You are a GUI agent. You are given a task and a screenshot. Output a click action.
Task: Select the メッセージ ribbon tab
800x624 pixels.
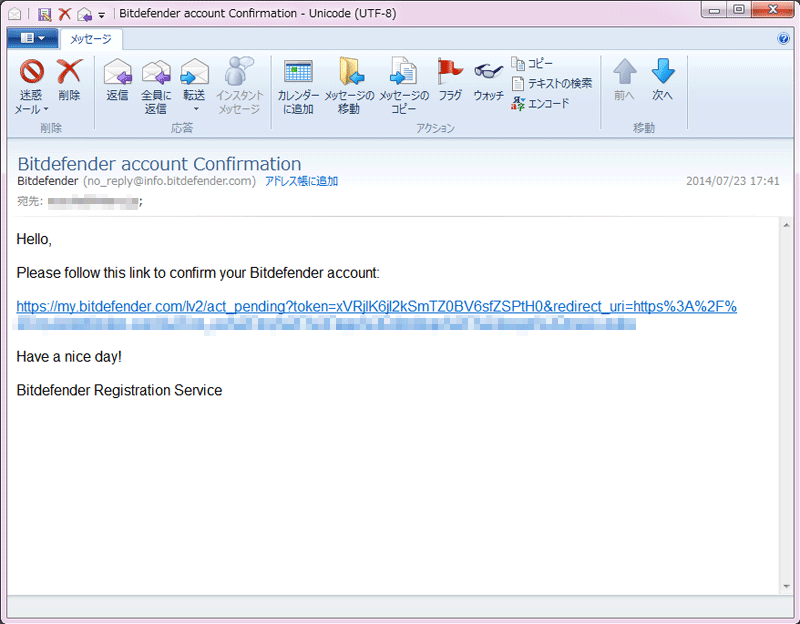[x=91, y=39]
